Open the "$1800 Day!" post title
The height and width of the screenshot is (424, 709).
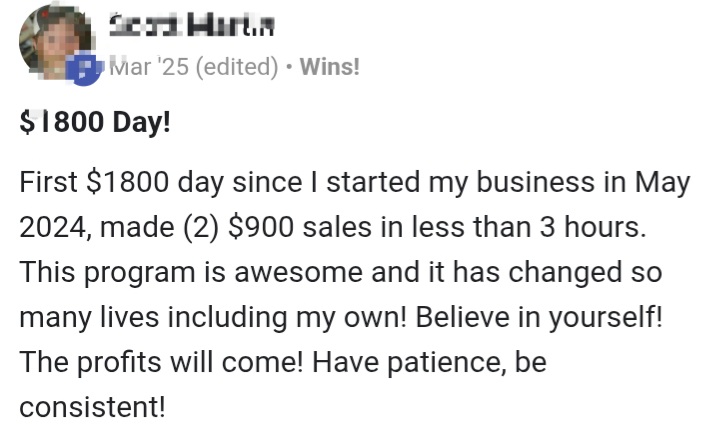click(95, 122)
